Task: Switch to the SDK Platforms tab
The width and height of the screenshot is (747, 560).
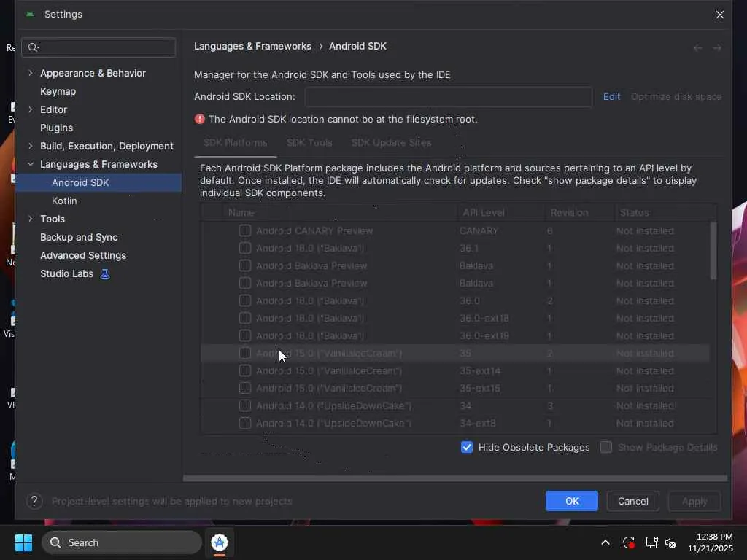Action: click(x=236, y=143)
